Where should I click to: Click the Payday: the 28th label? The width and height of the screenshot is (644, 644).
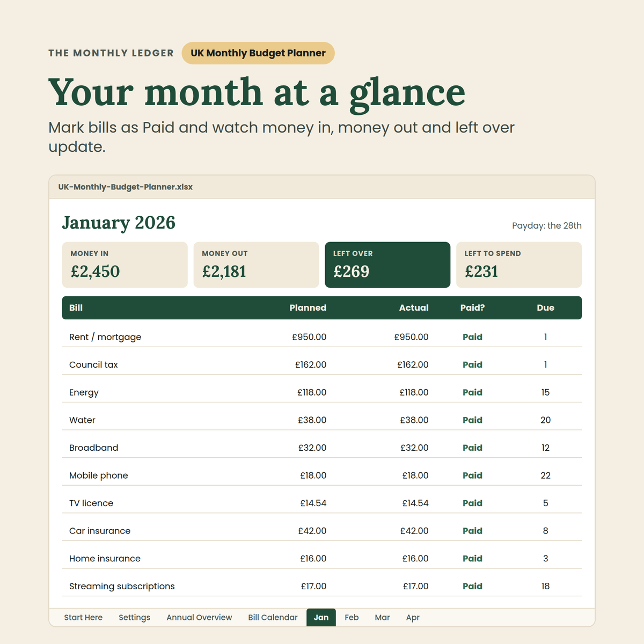click(547, 225)
